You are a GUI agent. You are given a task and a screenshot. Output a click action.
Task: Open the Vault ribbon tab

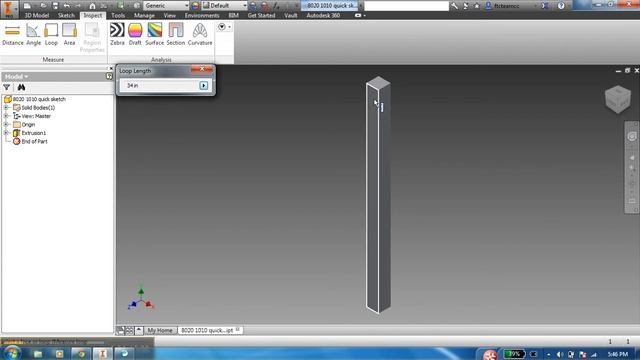291,16
